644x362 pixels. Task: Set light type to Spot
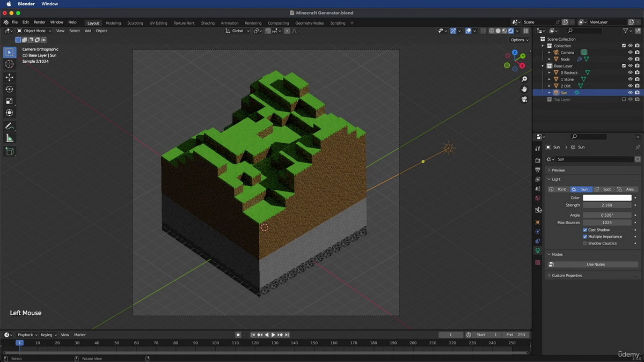pyautogui.click(x=604, y=189)
